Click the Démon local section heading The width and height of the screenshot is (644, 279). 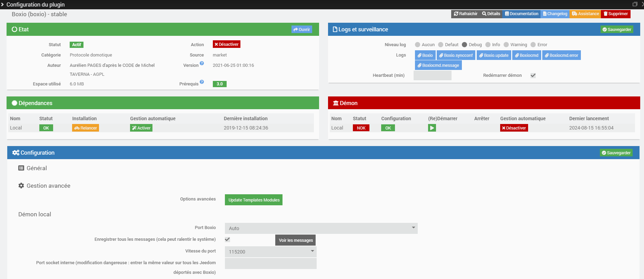click(34, 214)
